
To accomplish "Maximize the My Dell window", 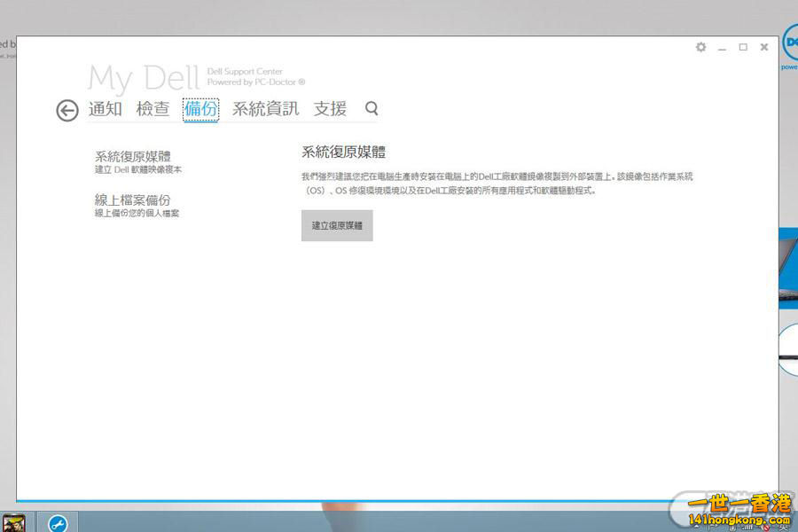I will [x=743, y=47].
